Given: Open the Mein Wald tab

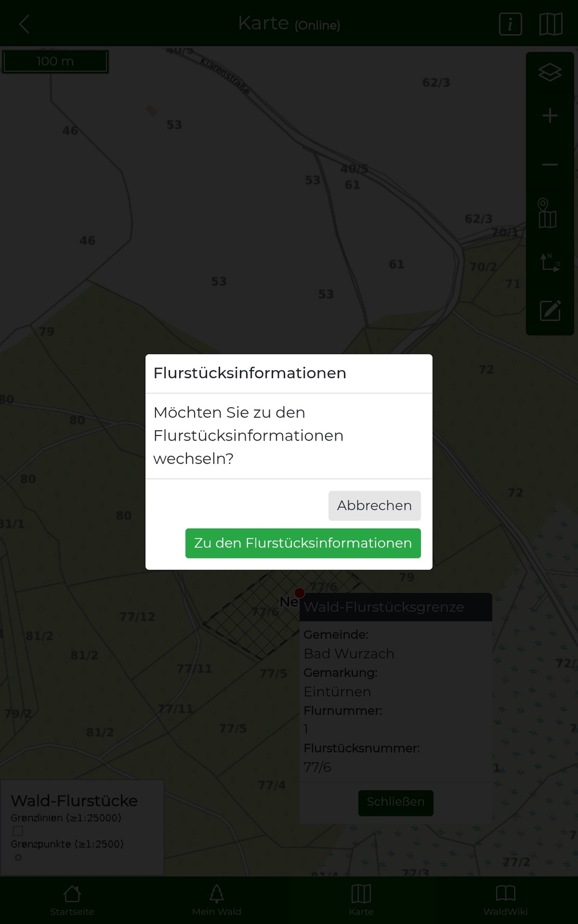Looking at the screenshot, I should [x=217, y=900].
